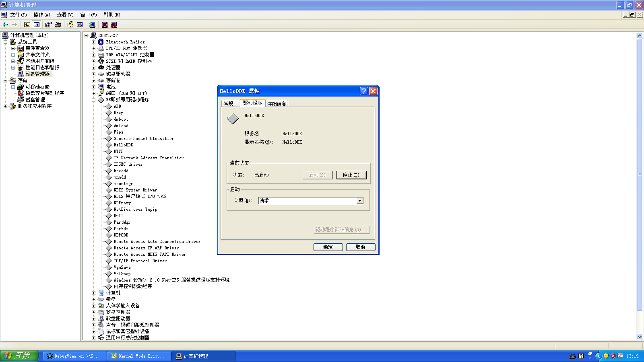This screenshot has width=644, height=362.
Task: Select Remote Access IP ARP Driver entry
Action: pyautogui.click(x=146, y=248)
